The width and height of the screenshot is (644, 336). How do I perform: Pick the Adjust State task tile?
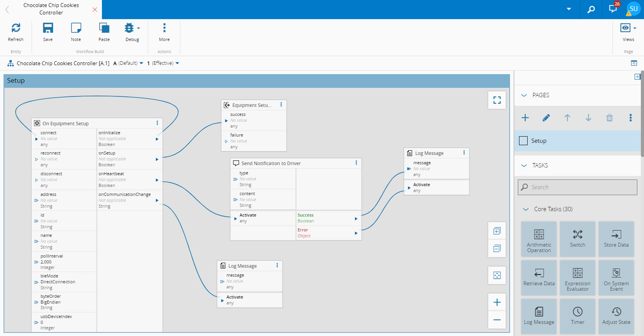tap(616, 316)
